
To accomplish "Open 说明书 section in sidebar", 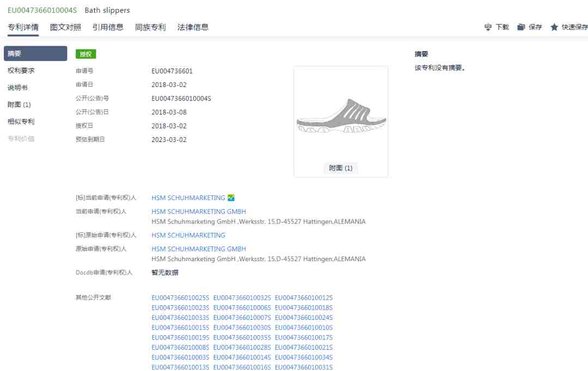I will (x=17, y=88).
